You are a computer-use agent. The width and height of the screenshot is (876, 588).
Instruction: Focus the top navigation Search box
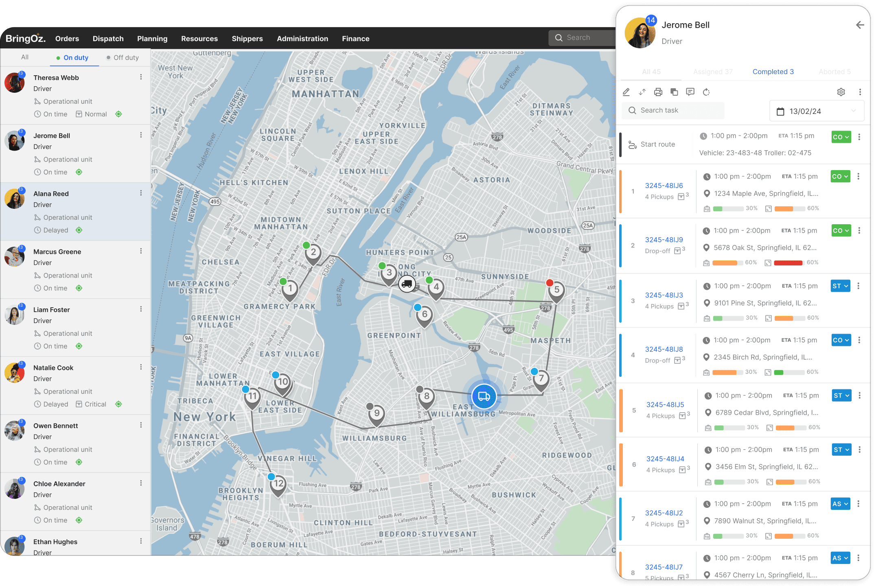[x=582, y=37]
